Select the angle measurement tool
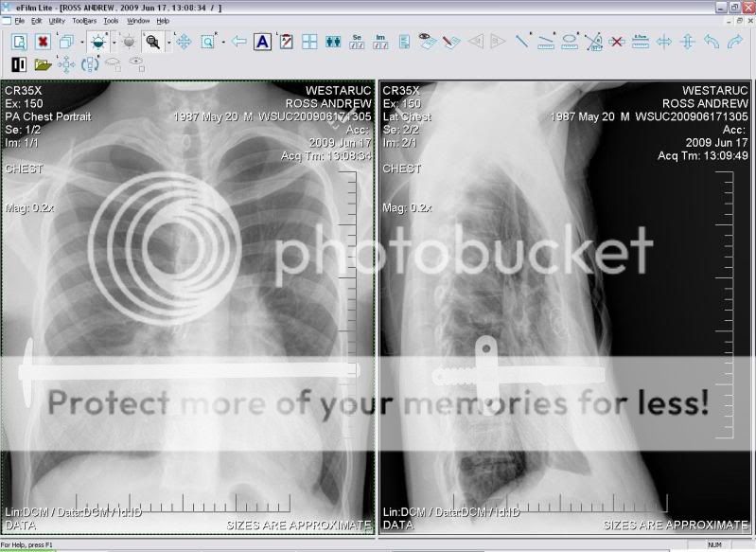The image size is (756, 552). 594,42
